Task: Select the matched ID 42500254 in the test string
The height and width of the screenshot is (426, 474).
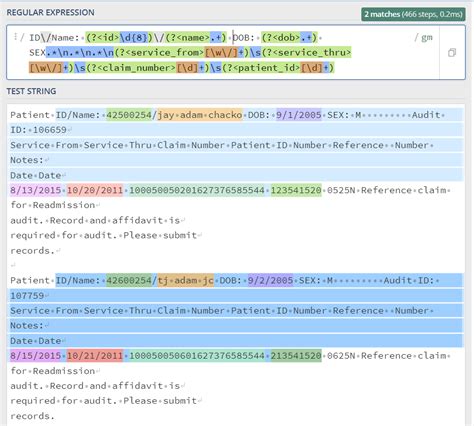Action: tap(129, 115)
